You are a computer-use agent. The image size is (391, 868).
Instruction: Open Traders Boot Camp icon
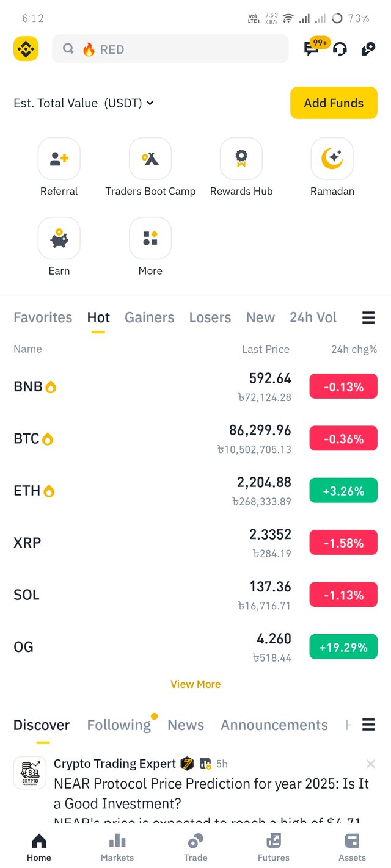point(150,159)
